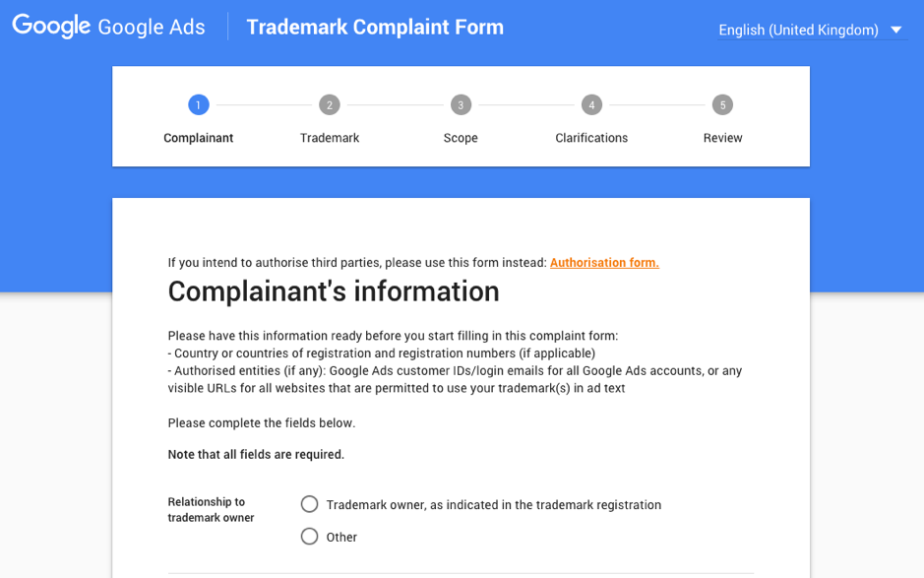The width and height of the screenshot is (924, 578).
Task: Select the Complainant step label
Action: [x=199, y=138]
